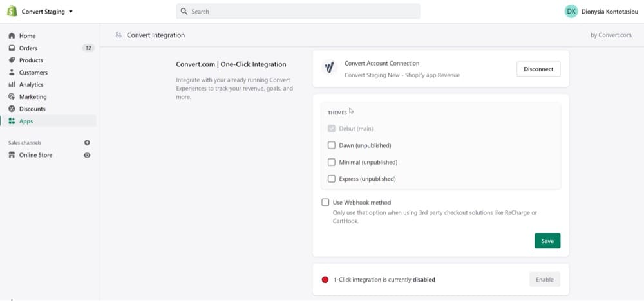Open the Convert Staging store dropdown

(x=47, y=12)
